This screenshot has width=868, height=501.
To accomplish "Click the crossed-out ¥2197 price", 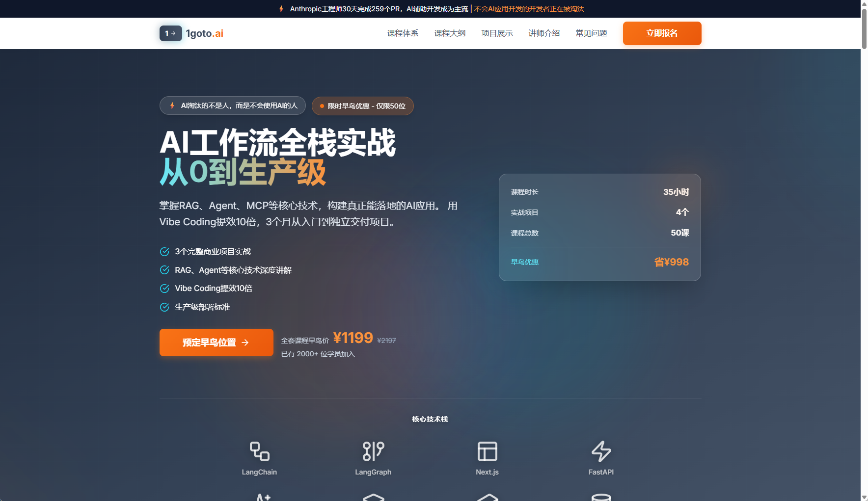I will [x=386, y=341].
